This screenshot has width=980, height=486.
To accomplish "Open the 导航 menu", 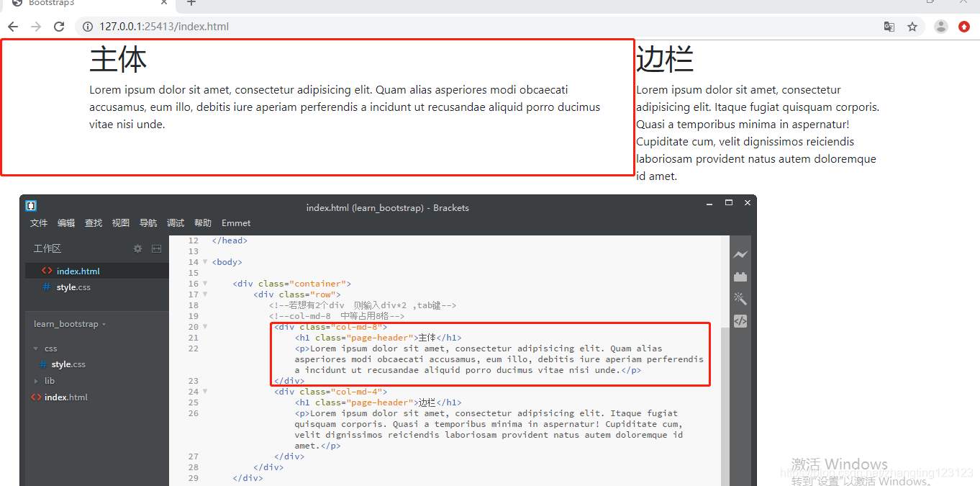I will point(148,223).
